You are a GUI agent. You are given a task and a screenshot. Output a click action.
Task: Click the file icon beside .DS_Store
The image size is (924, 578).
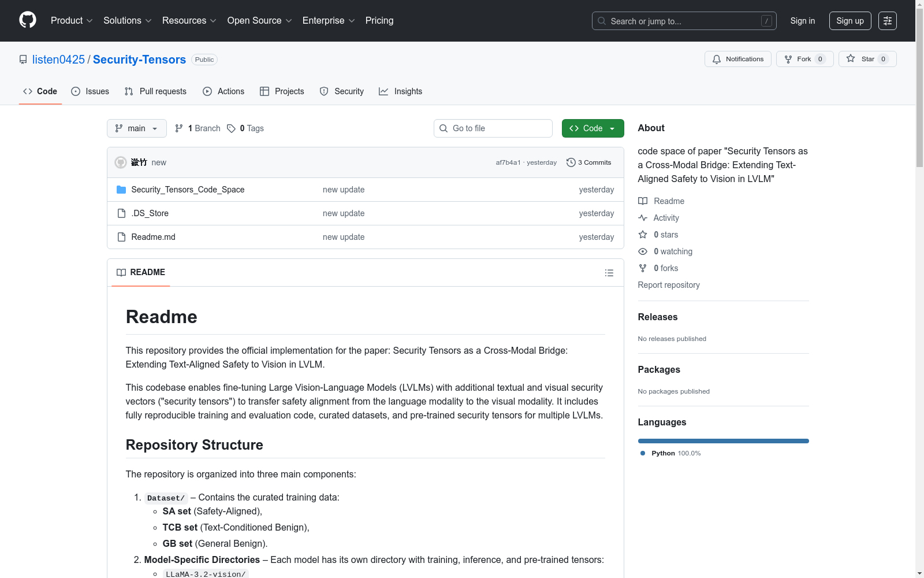pos(121,213)
